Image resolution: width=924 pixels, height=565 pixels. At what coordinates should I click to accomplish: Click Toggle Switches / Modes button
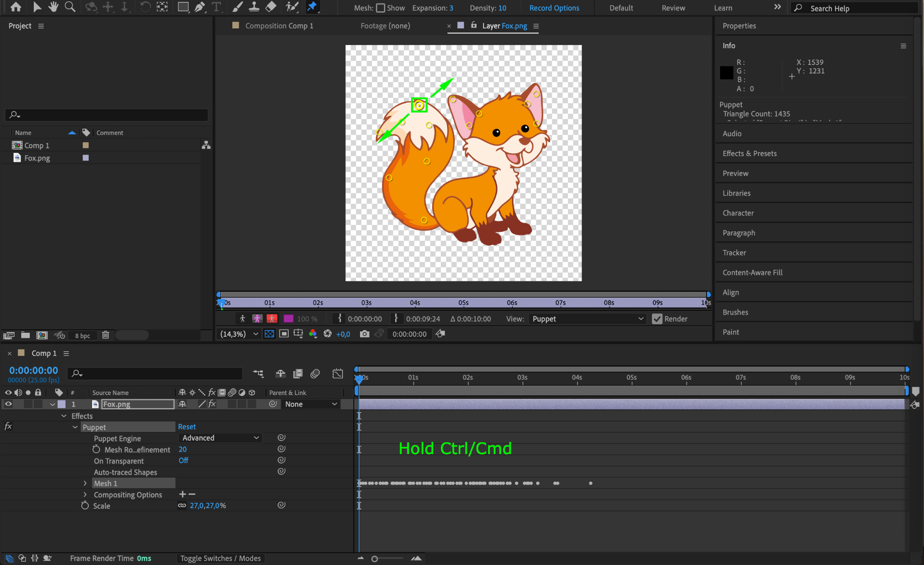pyautogui.click(x=220, y=558)
